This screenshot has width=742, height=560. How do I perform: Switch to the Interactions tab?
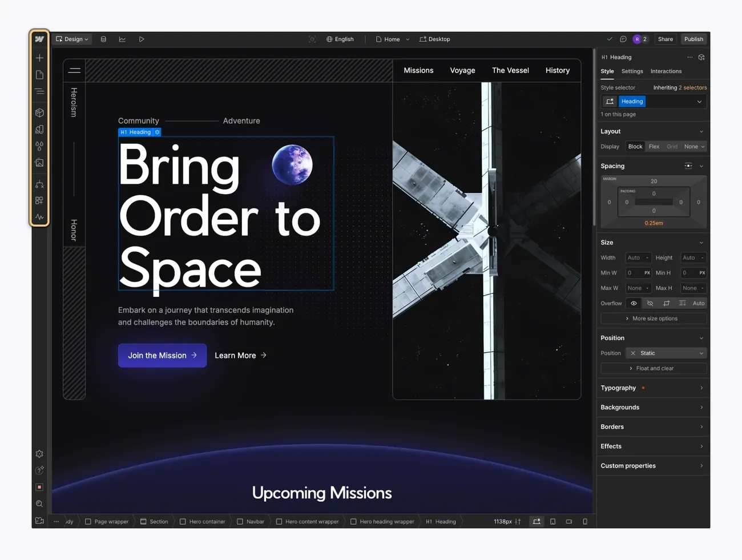point(666,71)
